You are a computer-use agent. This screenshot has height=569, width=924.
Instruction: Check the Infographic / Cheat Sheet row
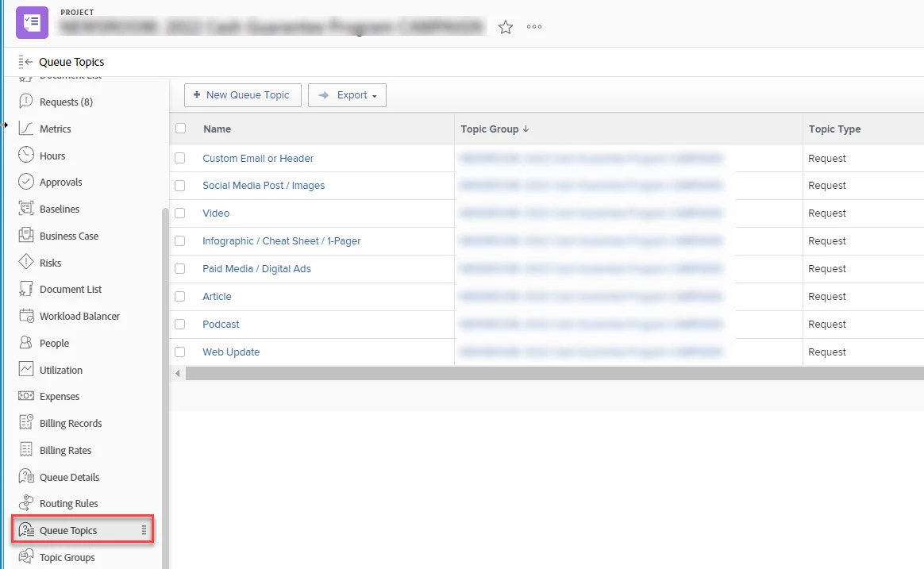[179, 241]
